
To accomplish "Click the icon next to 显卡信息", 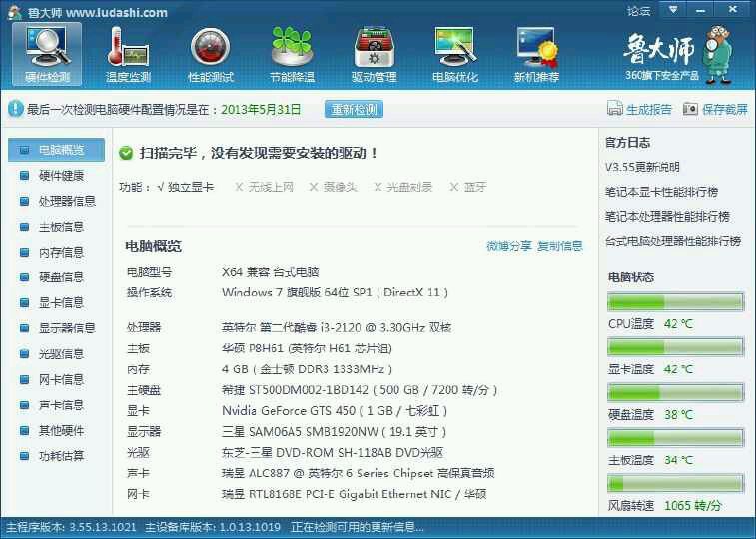I will 24,303.
